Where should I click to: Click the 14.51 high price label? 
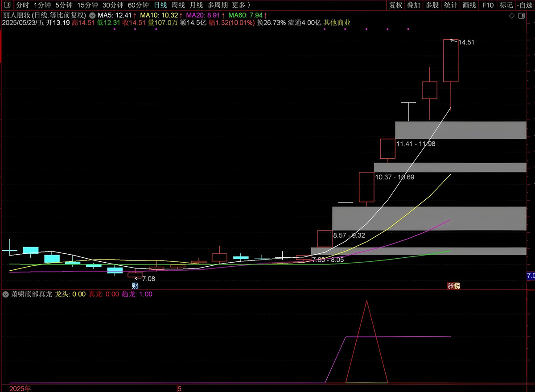466,42
